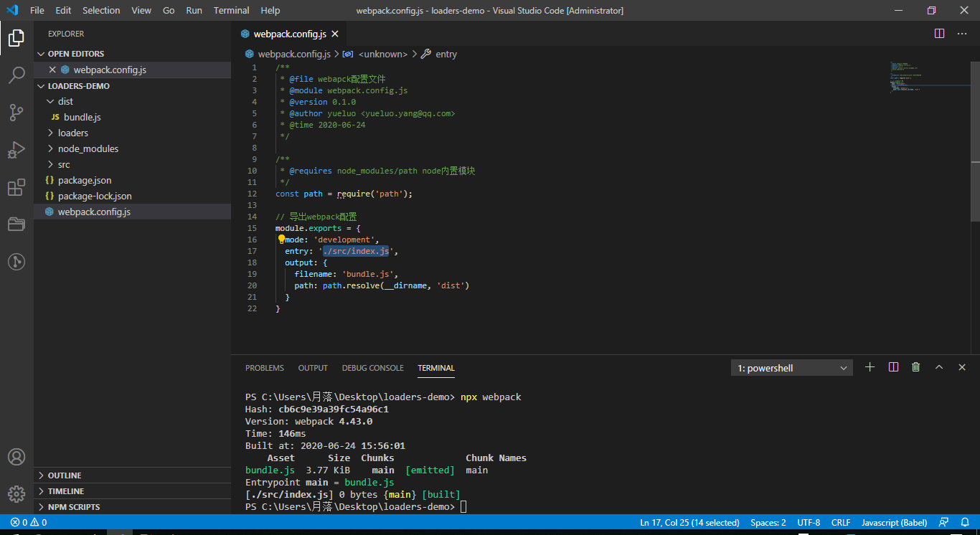Open the Run and Debug view
This screenshot has width=980, height=535.
[x=17, y=150]
